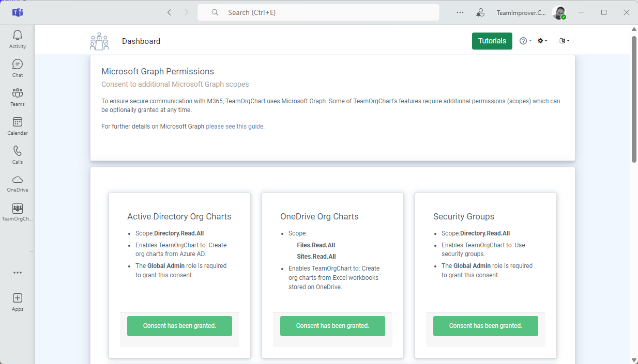Click the green Tutorials button
This screenshot has width=638, height=364.
pos(492,41)
